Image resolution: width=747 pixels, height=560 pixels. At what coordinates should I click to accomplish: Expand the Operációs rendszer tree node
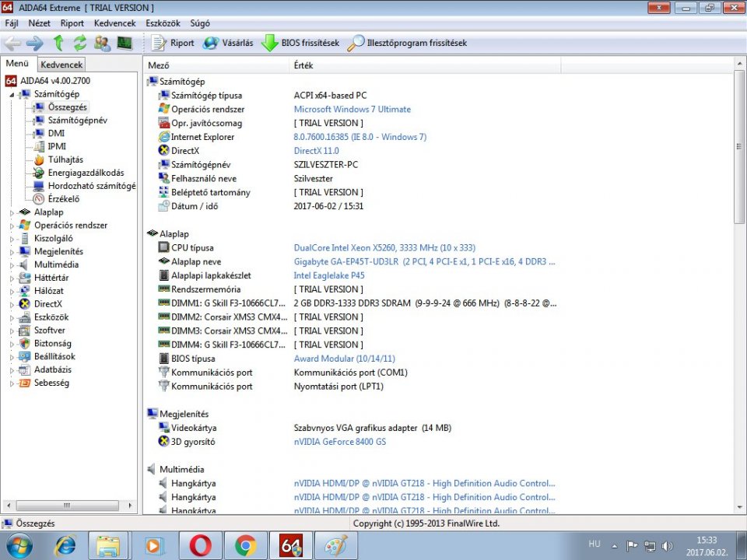tap(12, 226)
